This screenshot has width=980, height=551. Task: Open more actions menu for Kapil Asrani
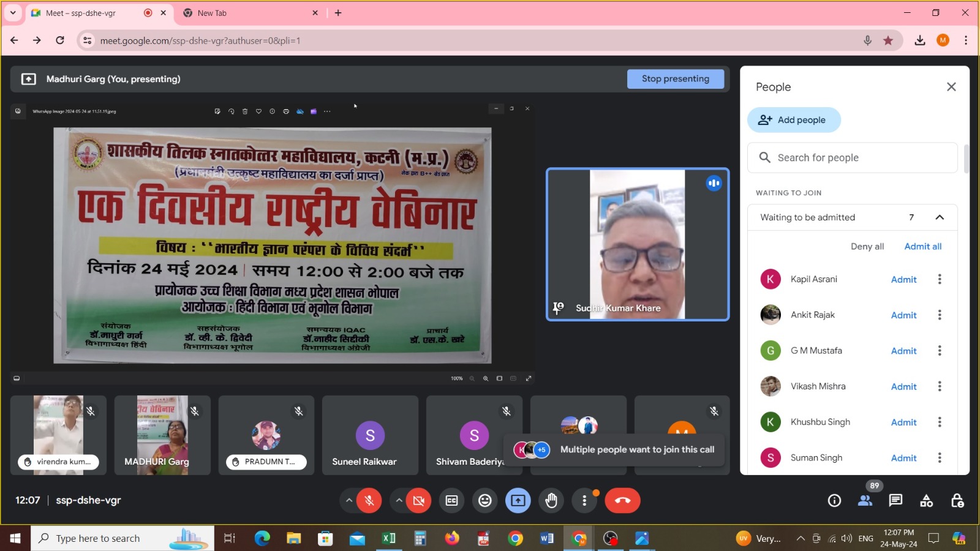[x=940, y=279]
